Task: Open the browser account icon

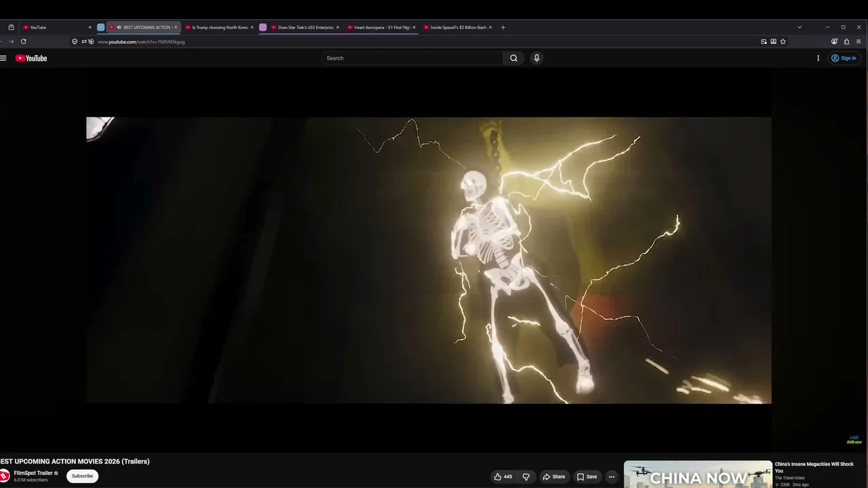Action: 834,41
